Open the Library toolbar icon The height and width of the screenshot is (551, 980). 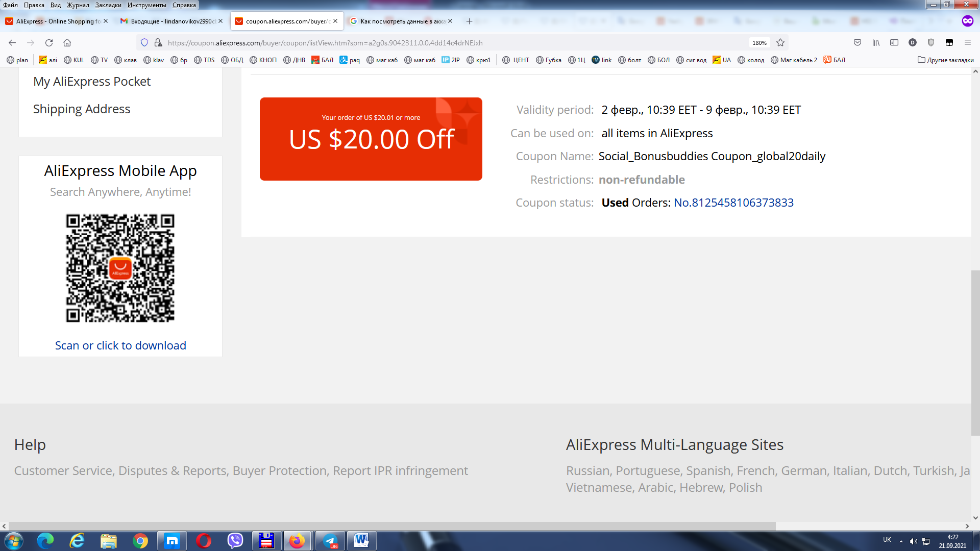click(x=876, y=43)
